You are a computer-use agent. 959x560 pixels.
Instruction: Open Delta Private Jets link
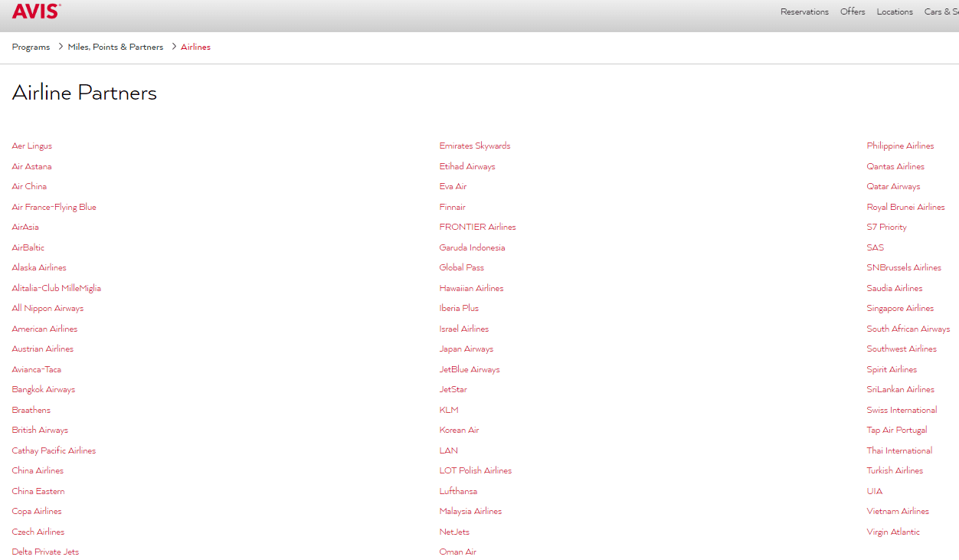click(x=45, y=552)
